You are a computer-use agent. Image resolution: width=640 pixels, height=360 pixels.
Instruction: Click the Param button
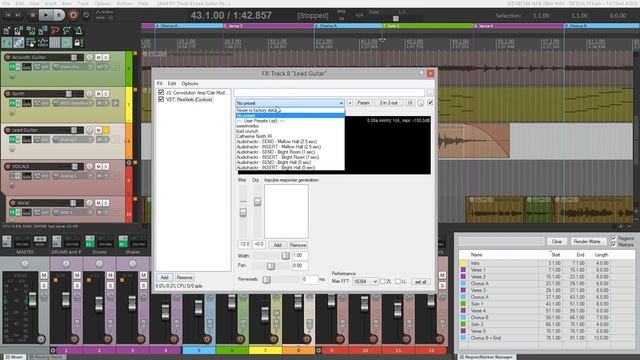click(x=363, y=103)
